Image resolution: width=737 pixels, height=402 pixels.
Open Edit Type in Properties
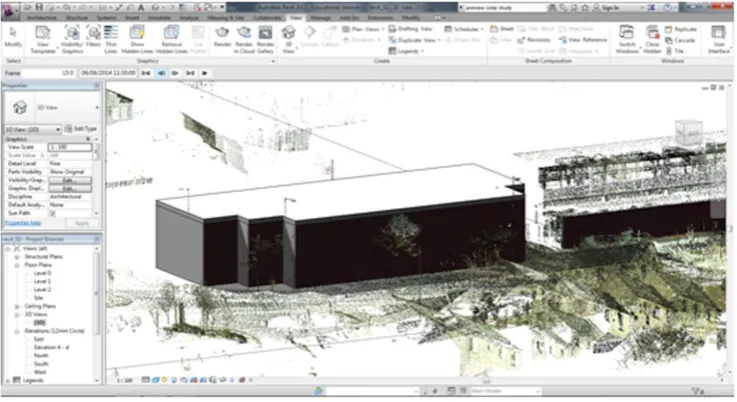click(x=80, y=129)
